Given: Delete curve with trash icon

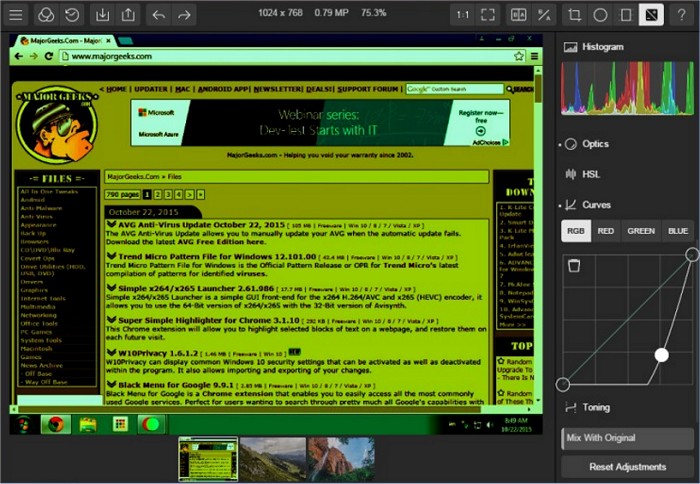Looking at the screenshot, I should click(574, 265).
